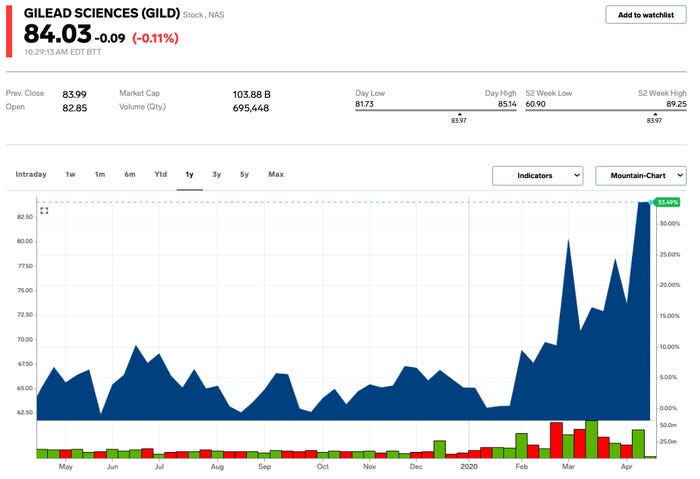Select the 5y time range
The height and width of the screenshot is (479, 700).
tap(244, 174)
